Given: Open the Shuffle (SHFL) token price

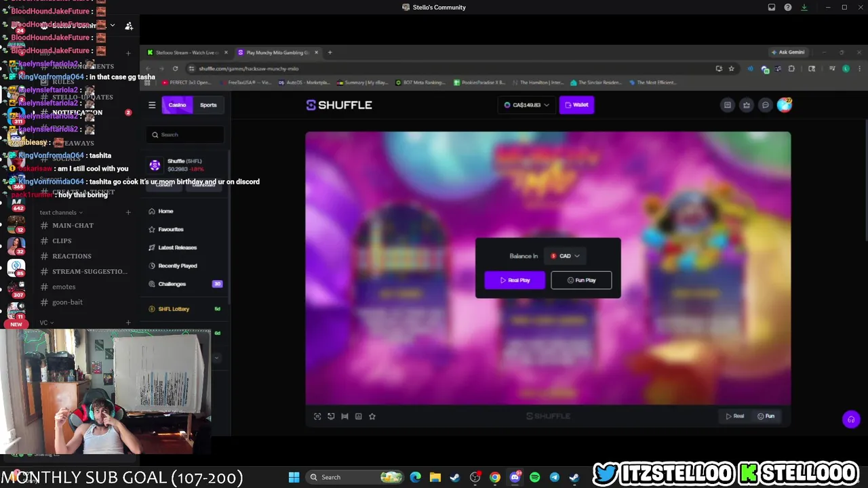Looking at the screenshot, I should tap(185, 165).
